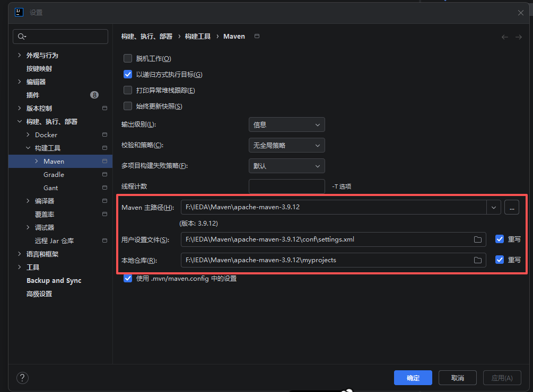Viewport: 533px width, 392px height.
Task: Click project-level icon on 构建工具 row
Action: coord(104,148)
